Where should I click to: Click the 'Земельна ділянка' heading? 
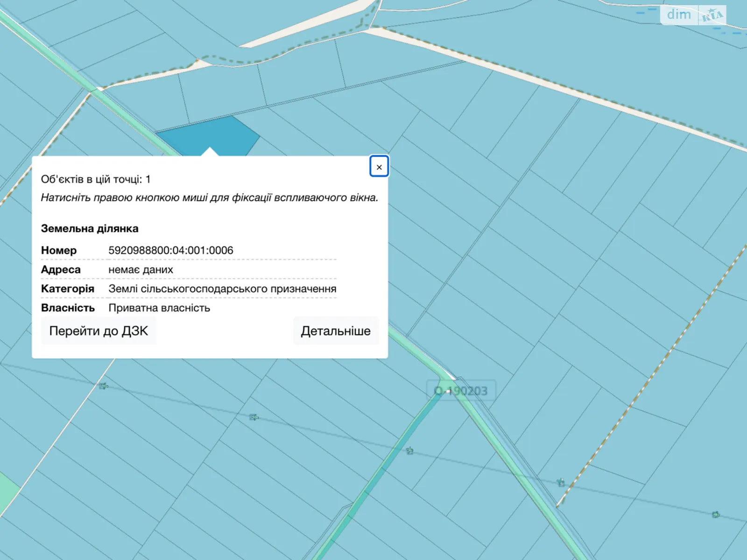[90, 229]
